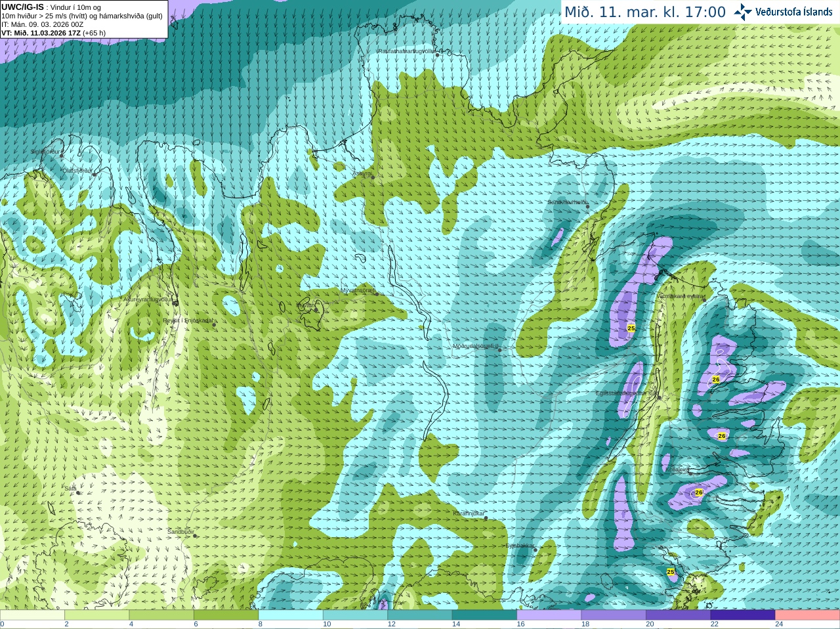
Task: Click the Sandvíkurheiði station label
Action: [567, 202]
